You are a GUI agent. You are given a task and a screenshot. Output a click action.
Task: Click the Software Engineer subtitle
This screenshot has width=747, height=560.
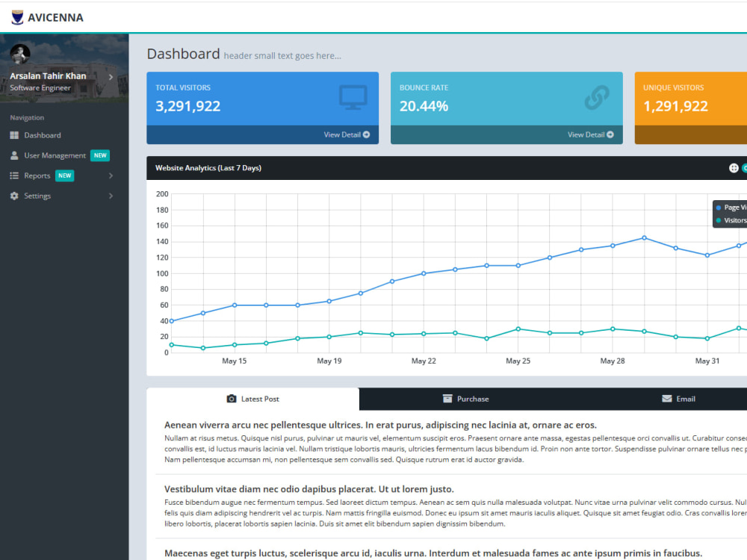click(x=40, y=88)
